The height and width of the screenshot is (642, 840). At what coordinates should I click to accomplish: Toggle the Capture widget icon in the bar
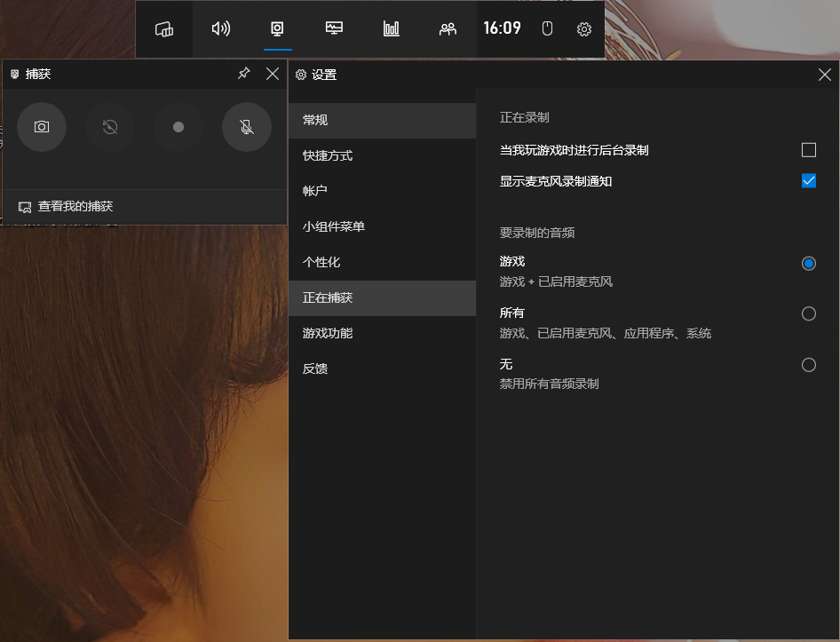click(277, 29)
